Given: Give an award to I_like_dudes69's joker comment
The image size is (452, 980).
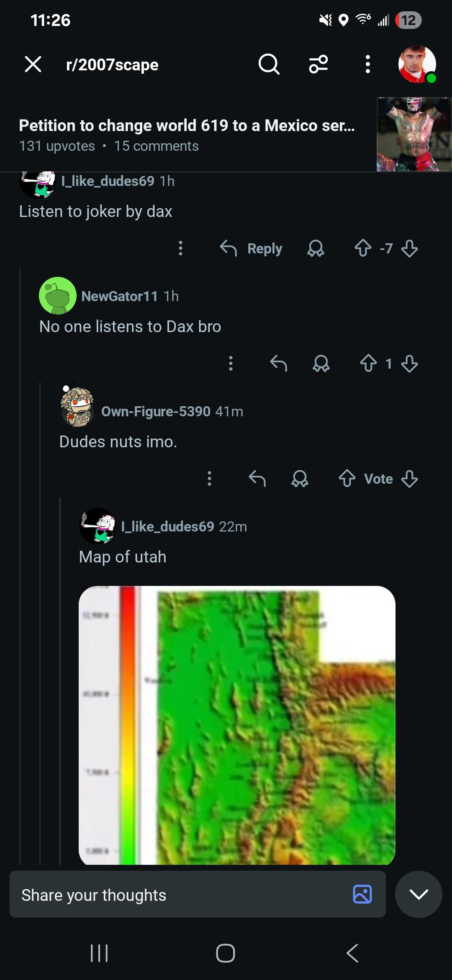Looking at the screenshot, I should click(x=316, y=248).
